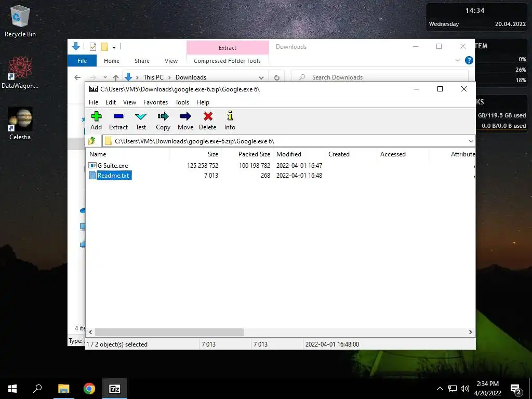Click Properties icon in Explorer quick access toolbar
The height and width of the screenshot is (399, 532).
click(93, 46)
